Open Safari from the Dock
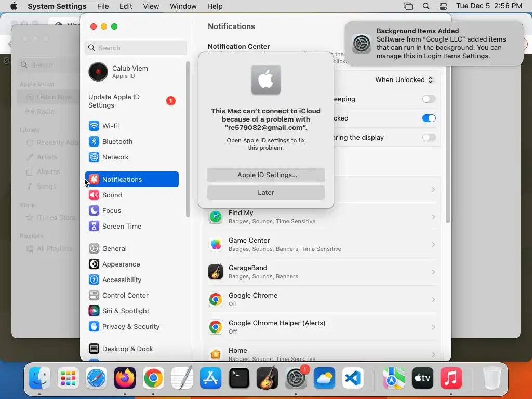 [96, 378]
